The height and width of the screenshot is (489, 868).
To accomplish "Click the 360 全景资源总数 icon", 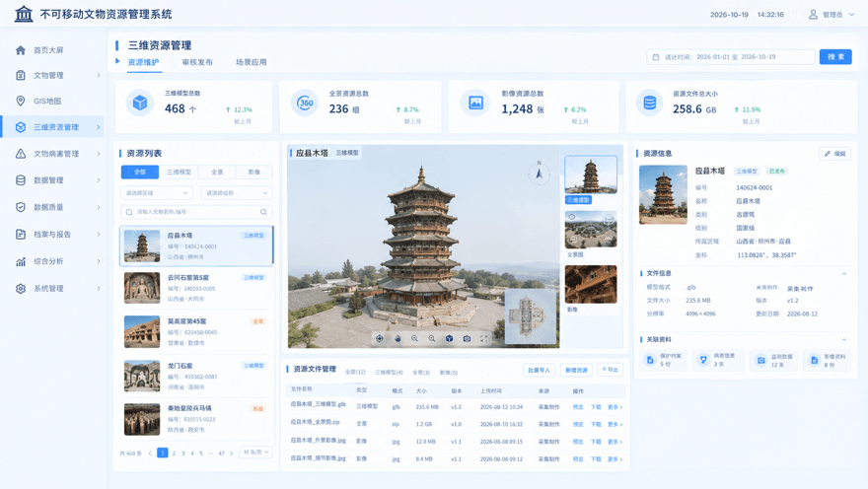I will point(305,103).
